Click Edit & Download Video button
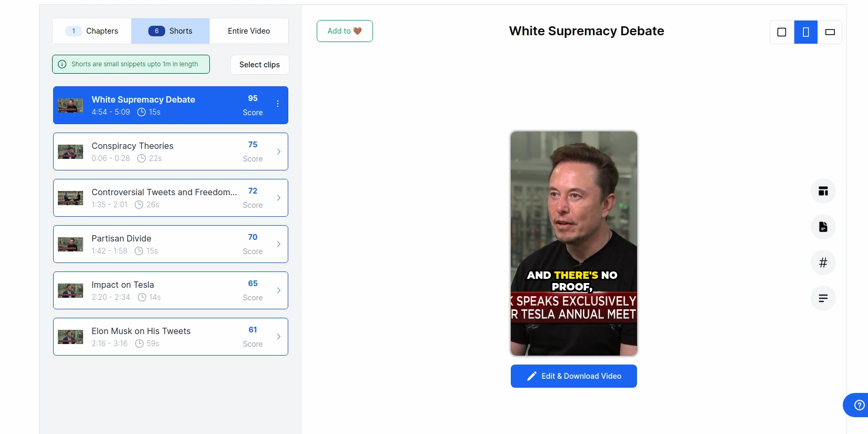The width and height of the screenshot is (868, 434). pyautogui.click(x=574, y=376)
